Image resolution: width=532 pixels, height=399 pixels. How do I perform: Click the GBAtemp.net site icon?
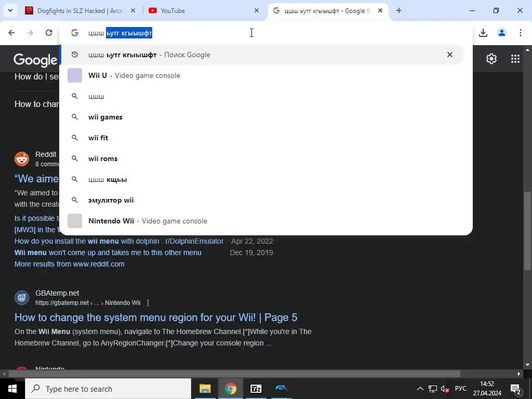pos(22,298)
